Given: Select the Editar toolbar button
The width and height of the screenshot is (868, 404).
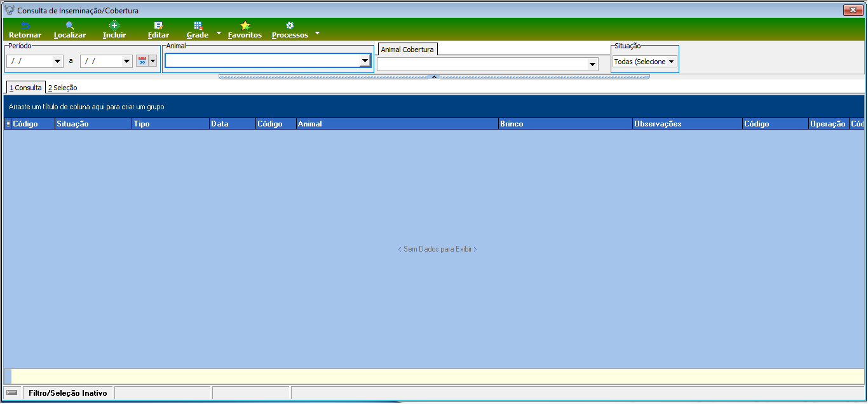Looking at the screenshot, I should [158, 30].
